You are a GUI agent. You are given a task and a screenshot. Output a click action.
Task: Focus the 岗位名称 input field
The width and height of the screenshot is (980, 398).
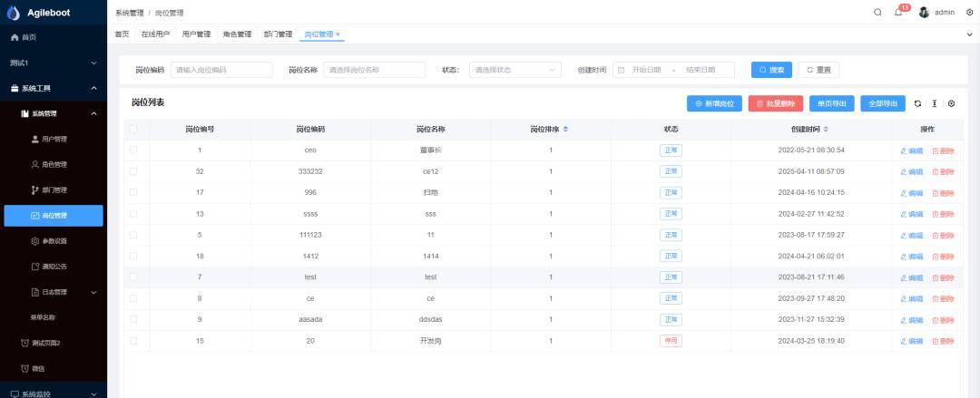[x=375, y=70]
